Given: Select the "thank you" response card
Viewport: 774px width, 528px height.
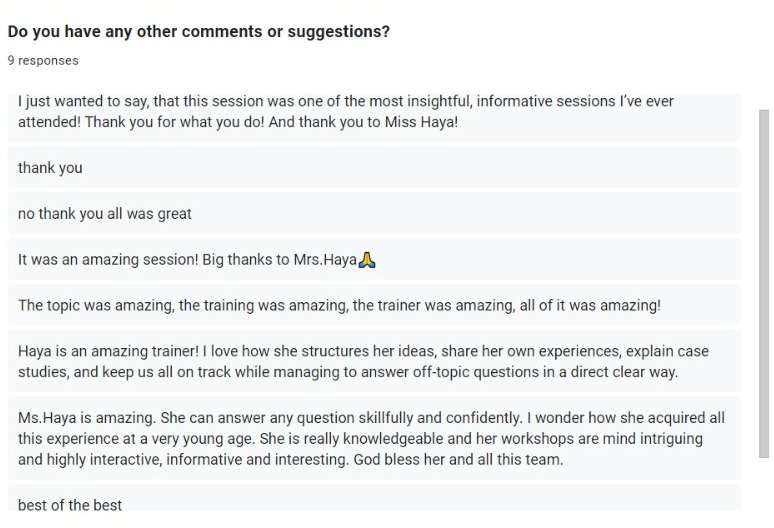Looking at the screenshot, I should point(374,167).
